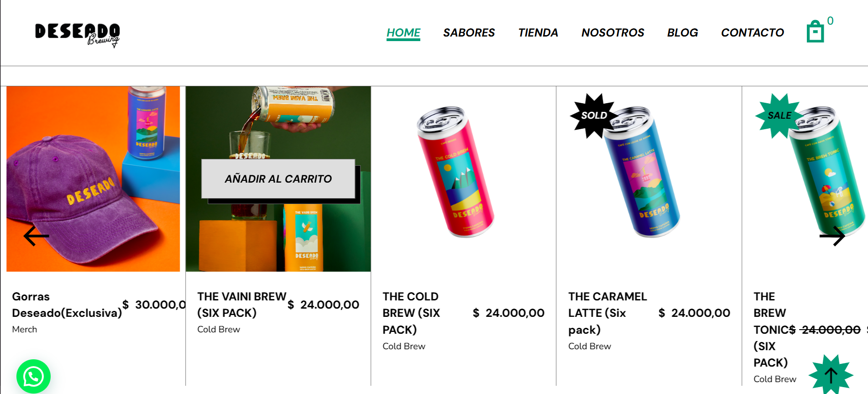868x394 pixels.
Task: Go to previous products with left arrow
Action: (x=36, y=236)
